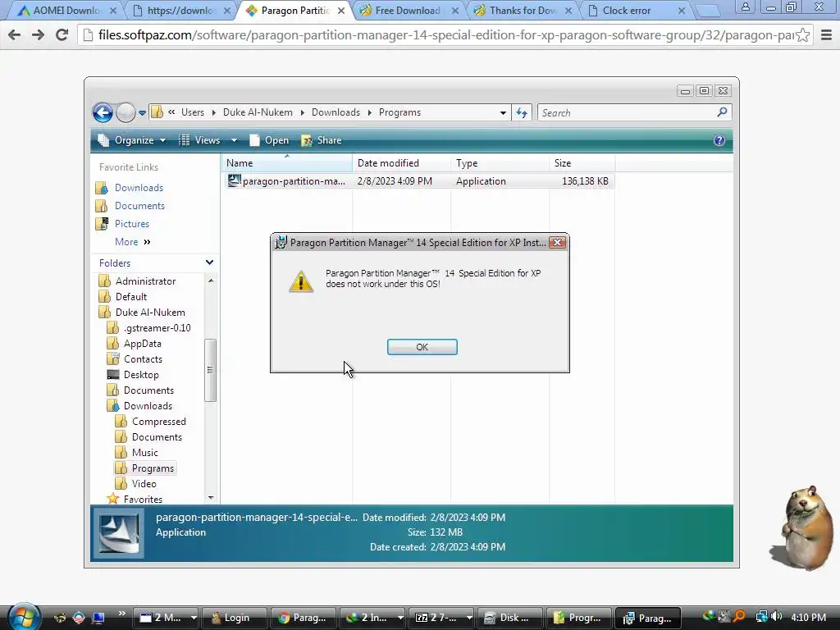
Task: Open the browser hamburger menu
Action: pos(827,35)
